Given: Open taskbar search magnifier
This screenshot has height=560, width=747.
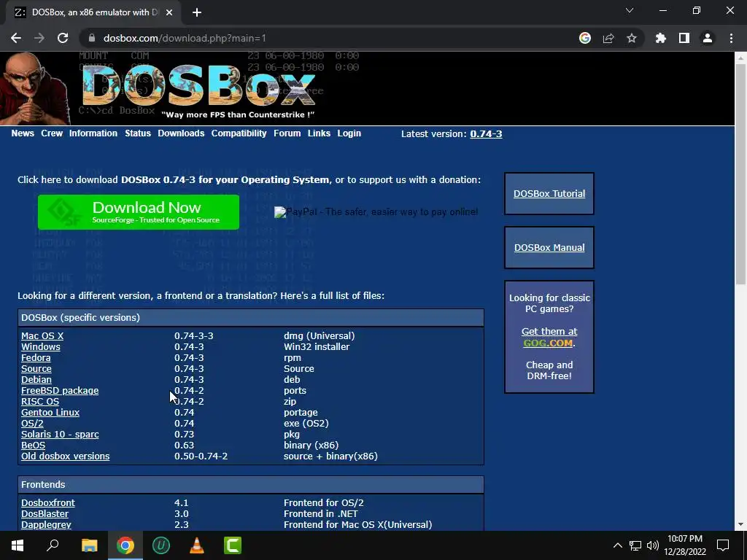Looking at the screenshot, I should pyautogui.click(x=53, y=545).
